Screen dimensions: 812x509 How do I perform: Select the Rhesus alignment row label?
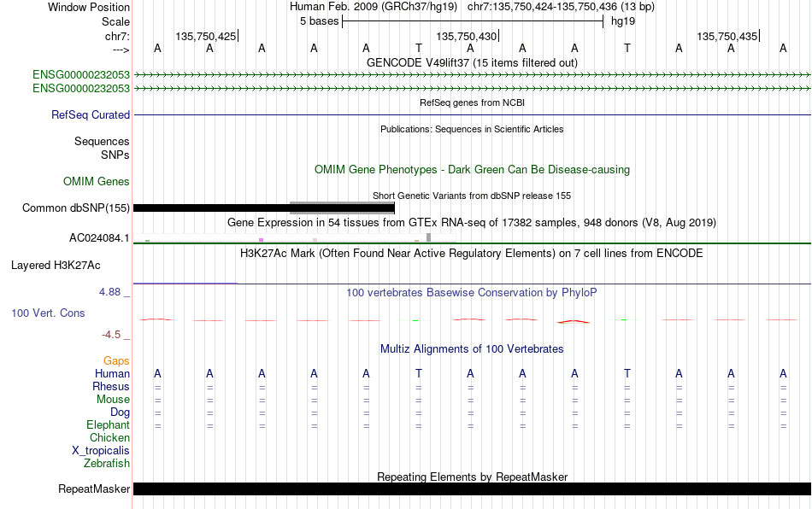(111, 386)
